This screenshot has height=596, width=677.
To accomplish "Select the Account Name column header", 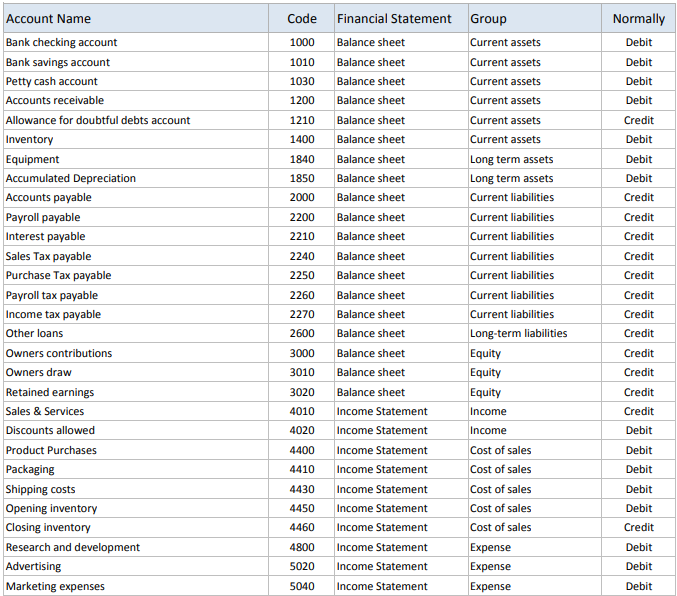I will (x=136, y=19).
